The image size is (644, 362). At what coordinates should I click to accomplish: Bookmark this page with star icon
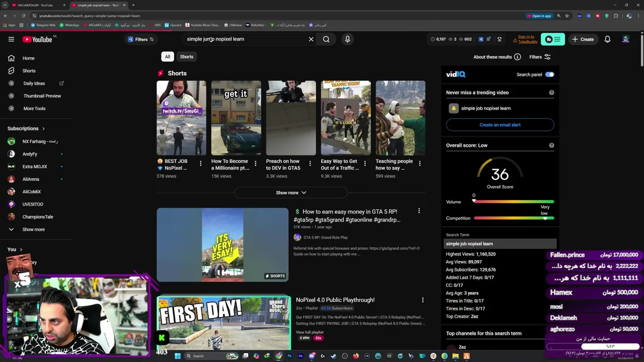tap(567, 16)
